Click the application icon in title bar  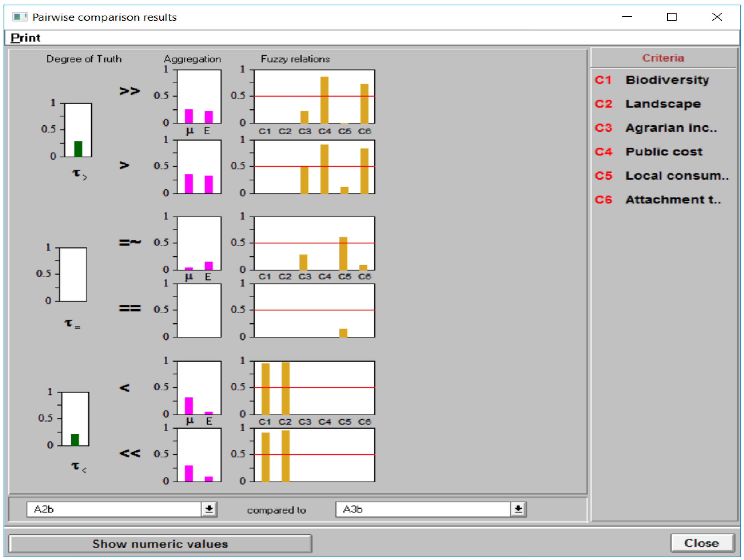(x=20, y=17)
